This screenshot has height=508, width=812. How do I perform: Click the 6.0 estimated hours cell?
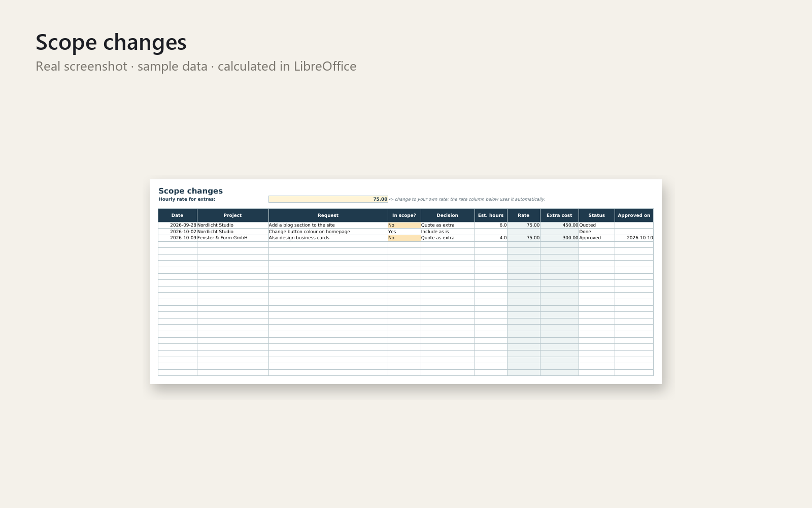point(491,225)
